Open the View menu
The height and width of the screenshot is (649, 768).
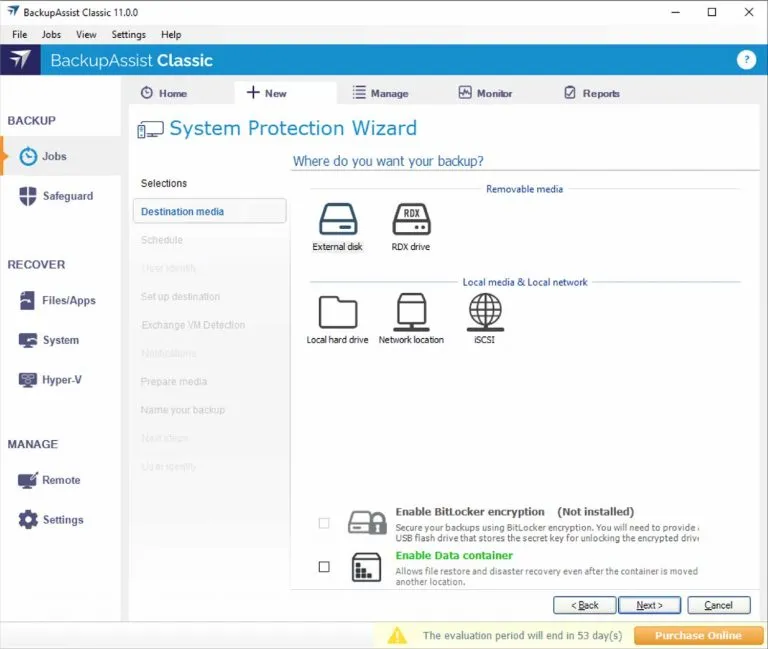(x=86, y=34)
